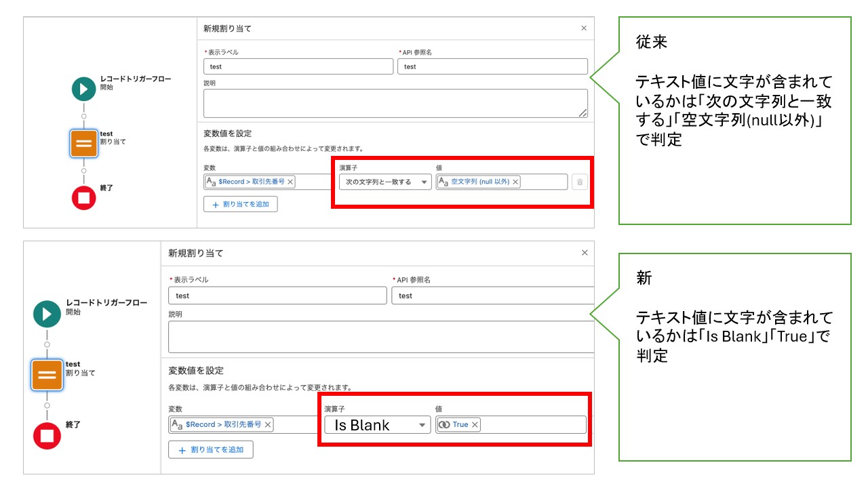Click the red end icon in bottom flow

click(x=47, y=436)
